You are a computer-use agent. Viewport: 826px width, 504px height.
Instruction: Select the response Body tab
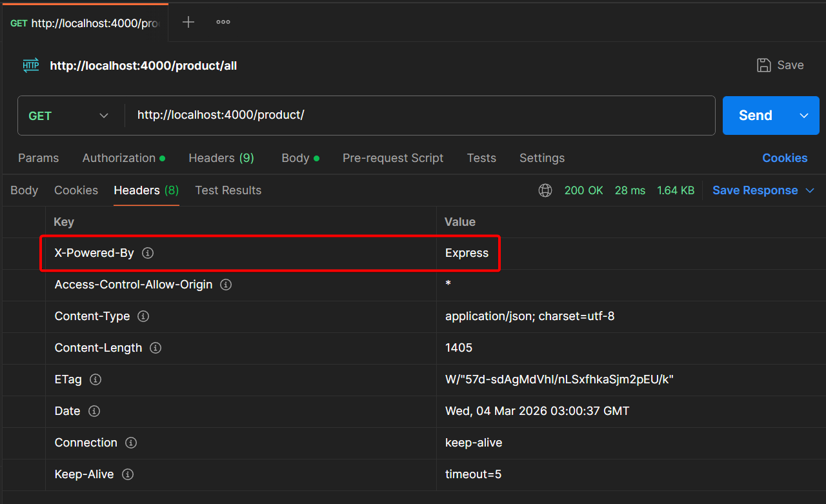(x=24, y=190)
